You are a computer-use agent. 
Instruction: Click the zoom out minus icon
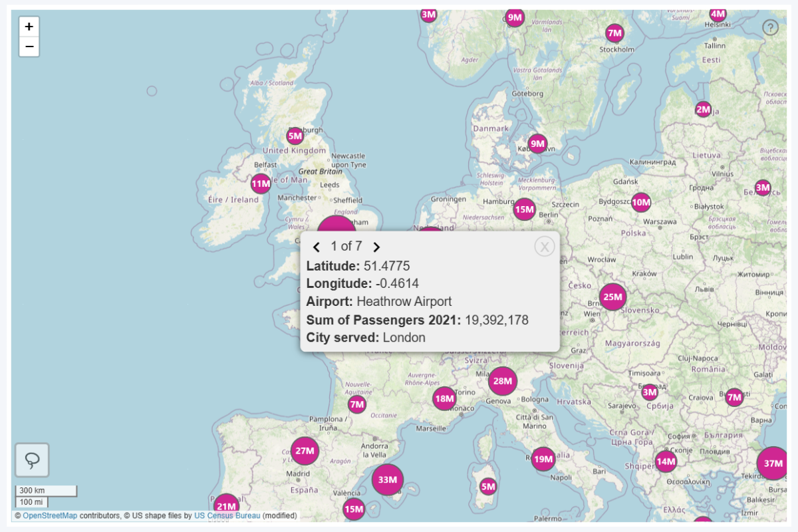pos(28,47)
